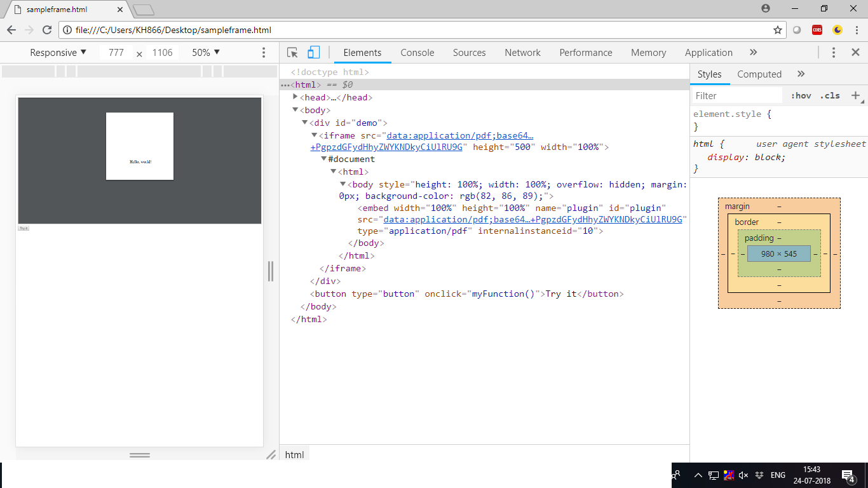Switch to the Console tab

point(417,53)
